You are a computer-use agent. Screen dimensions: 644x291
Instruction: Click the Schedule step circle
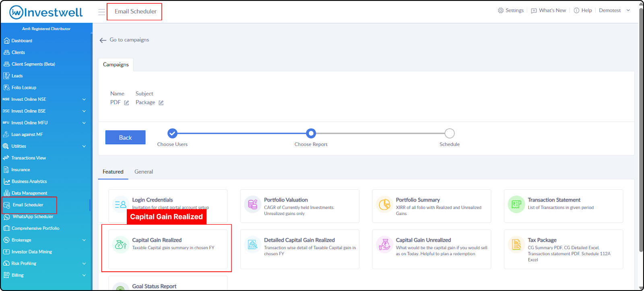450,133
